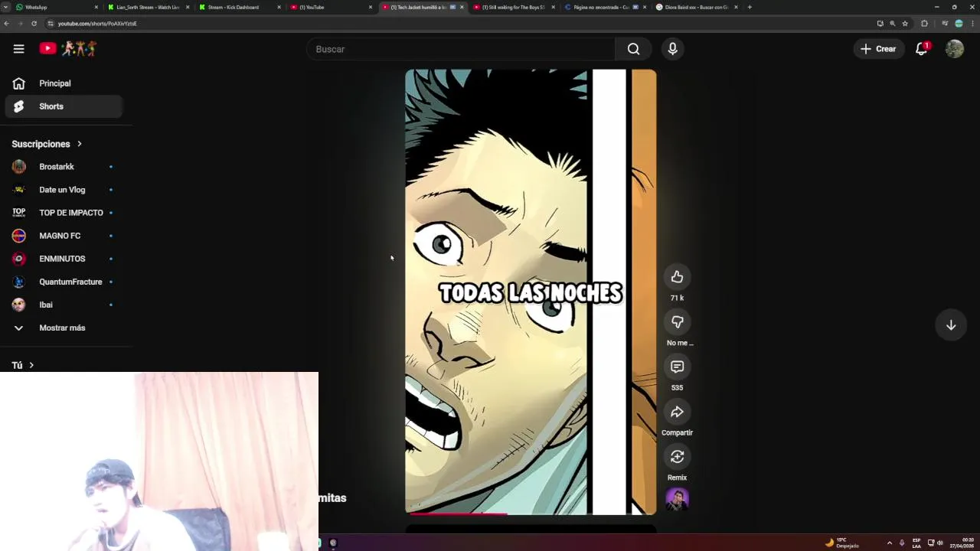Open the YouTube hamburger guide menu
The image size is (980, 551).
click(x=18, y=49)
